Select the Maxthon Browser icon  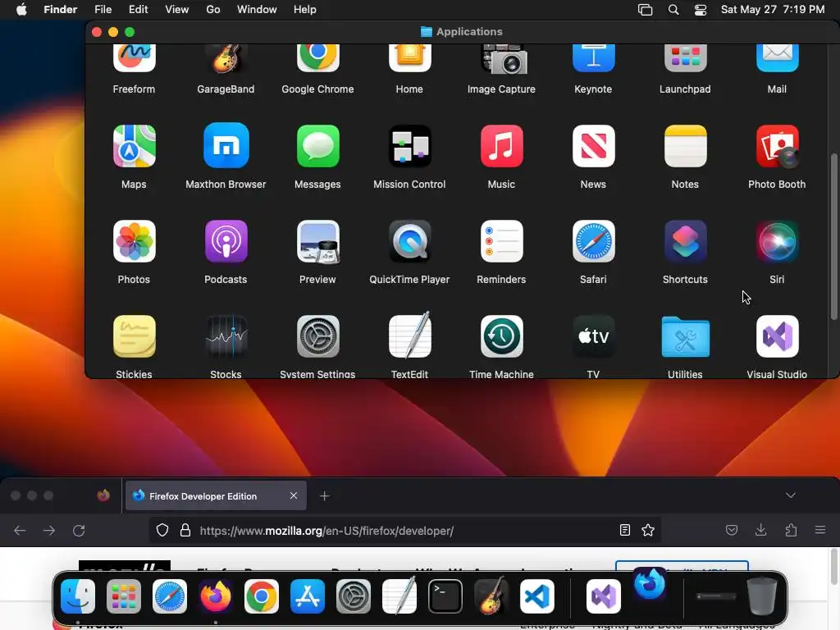[226, 146]
